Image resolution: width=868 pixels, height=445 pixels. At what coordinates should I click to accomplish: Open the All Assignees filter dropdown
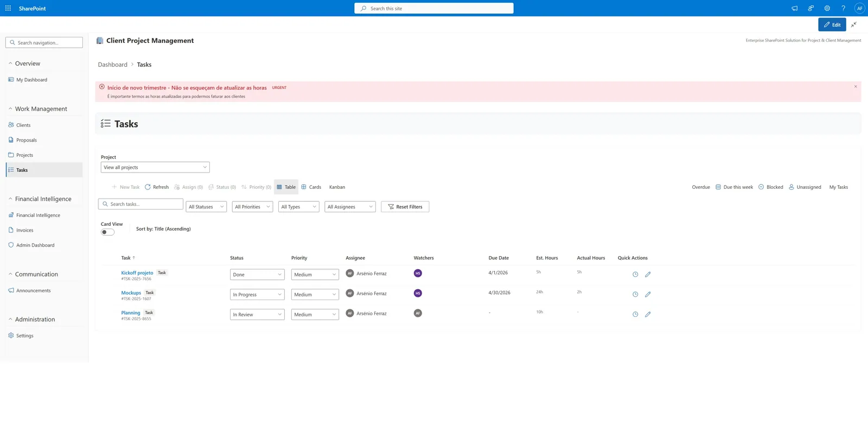(350, 207)
